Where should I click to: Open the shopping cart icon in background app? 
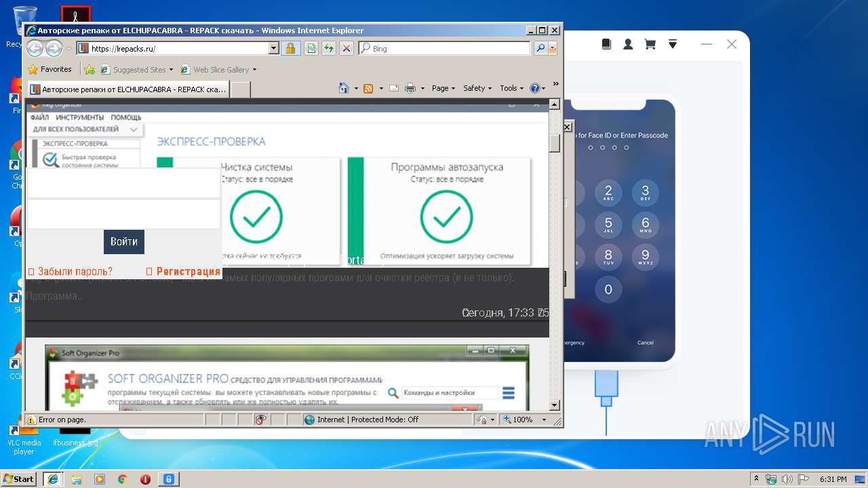point(650,44)
